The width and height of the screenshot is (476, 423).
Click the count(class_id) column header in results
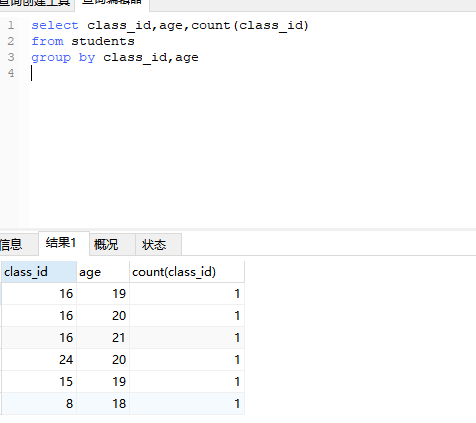click(187, 272)
